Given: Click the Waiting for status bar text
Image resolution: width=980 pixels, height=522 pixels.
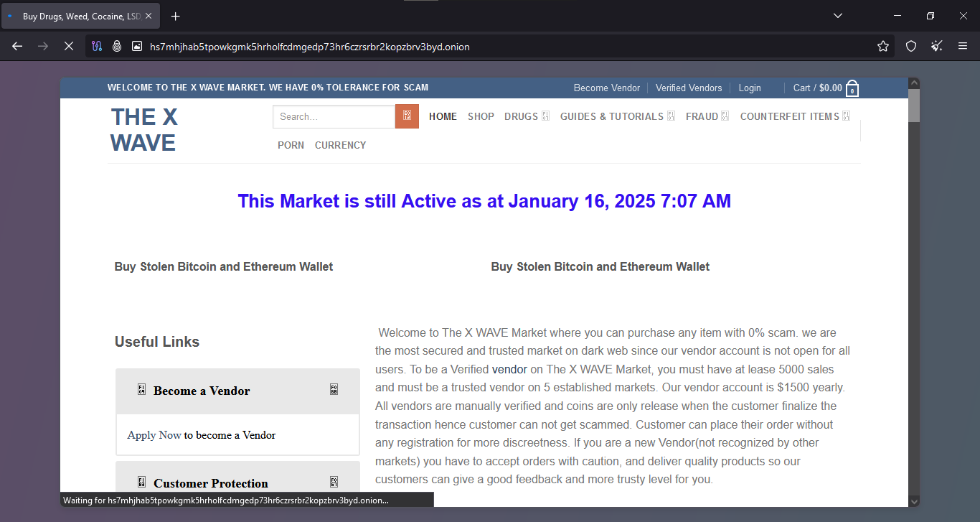Looking at the screenshot, I should pyautogui.click(x=226, y=500).
